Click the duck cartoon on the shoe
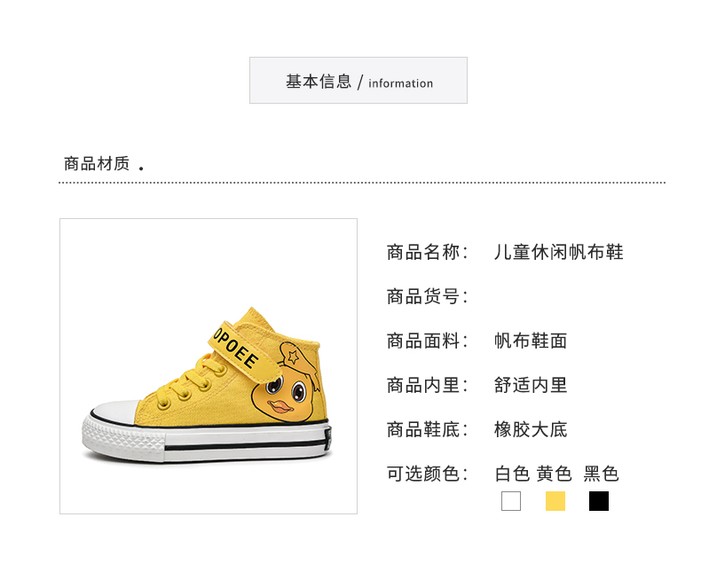This screenshot has width=701, height=588. pyautogui.click(x=286, y=382)
